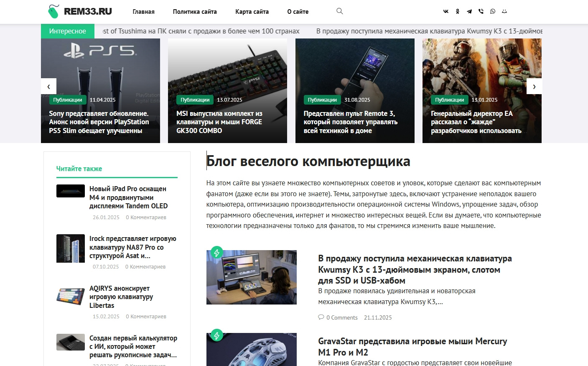The width and height of the screenshot is (588, 366).
Task: Show previous slide with left carousel arrow
Action: point(48,87)
